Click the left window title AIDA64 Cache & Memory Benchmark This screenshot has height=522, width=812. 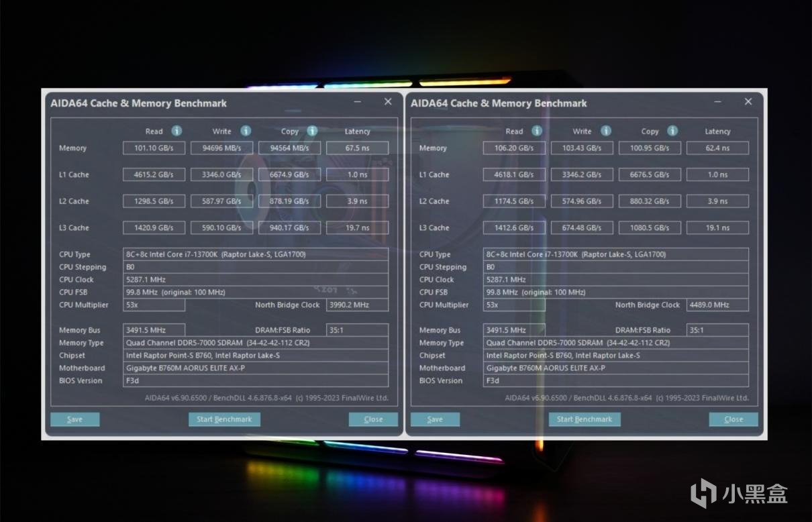point(139,103)
